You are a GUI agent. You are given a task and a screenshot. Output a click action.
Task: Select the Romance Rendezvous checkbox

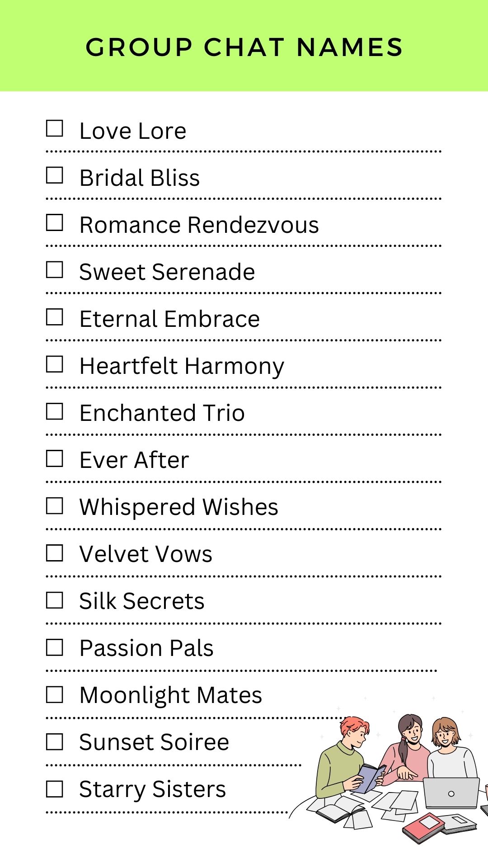click(55, 222)
